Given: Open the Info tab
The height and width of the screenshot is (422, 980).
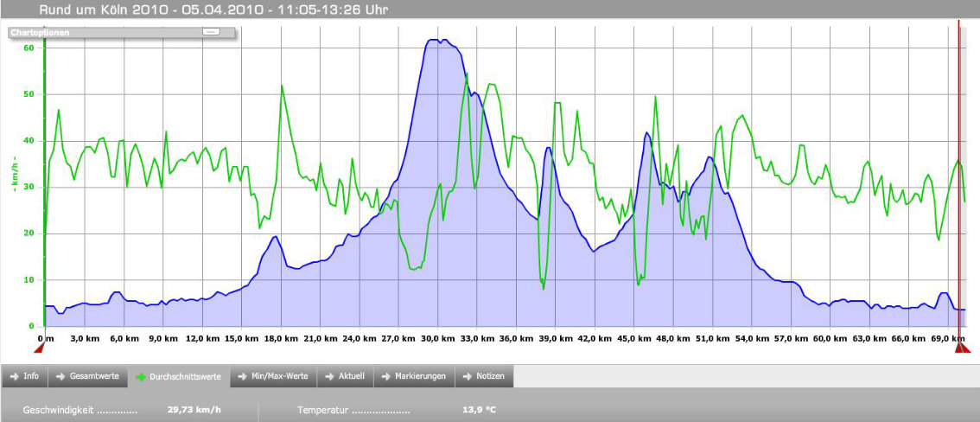Looking at the screenshot, I should pos(24,376).
